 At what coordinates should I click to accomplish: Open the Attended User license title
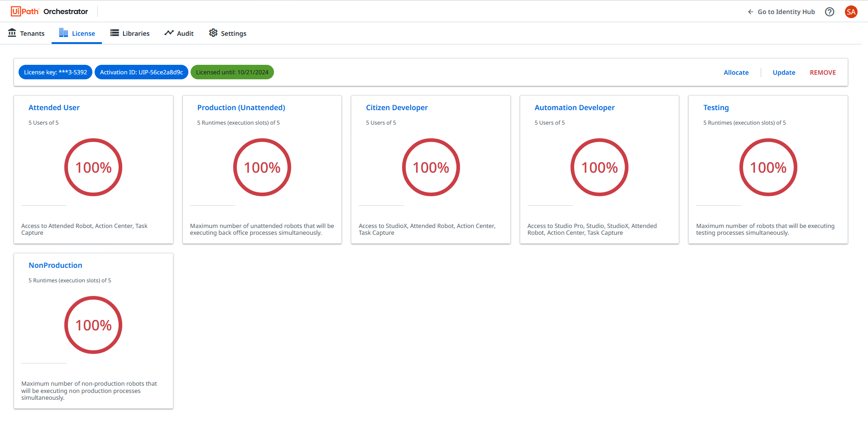(x=54, y=107)
